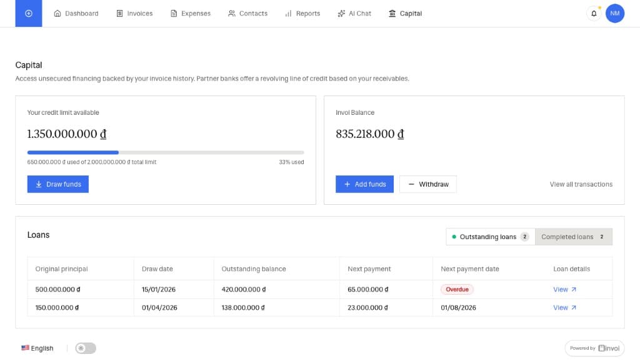The height and width of the screenshot is (364, 640).
Task: Switch to Outstanding loans tab
Action: (491, 237)
